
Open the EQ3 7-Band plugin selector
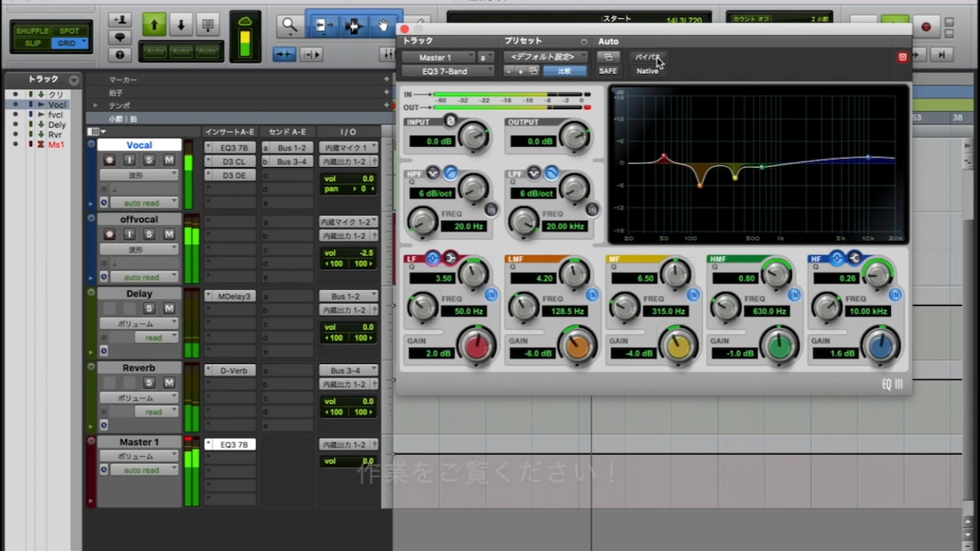coord(448,71)
